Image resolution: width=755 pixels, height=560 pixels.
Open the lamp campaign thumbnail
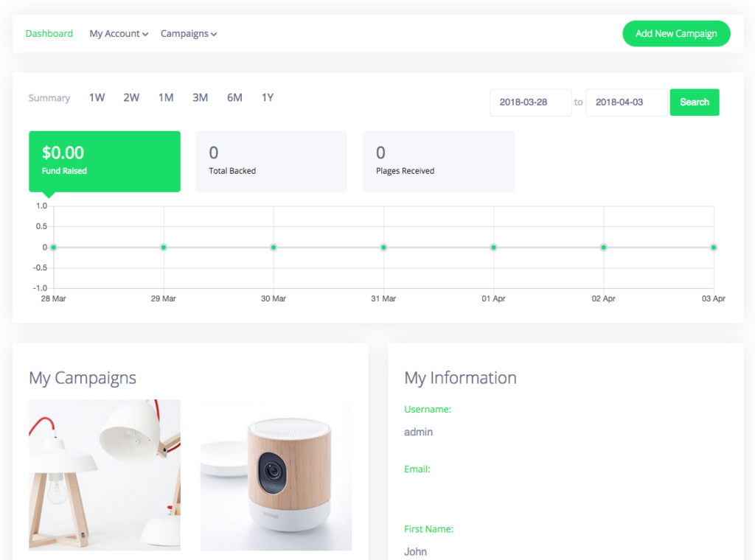point(105,475)
